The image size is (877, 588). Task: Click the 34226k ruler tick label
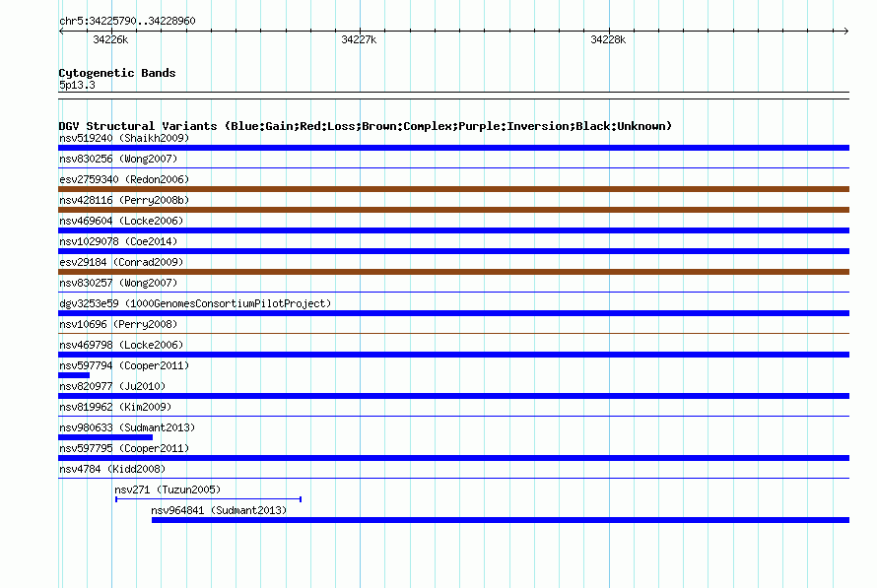[x=110, y=39]
